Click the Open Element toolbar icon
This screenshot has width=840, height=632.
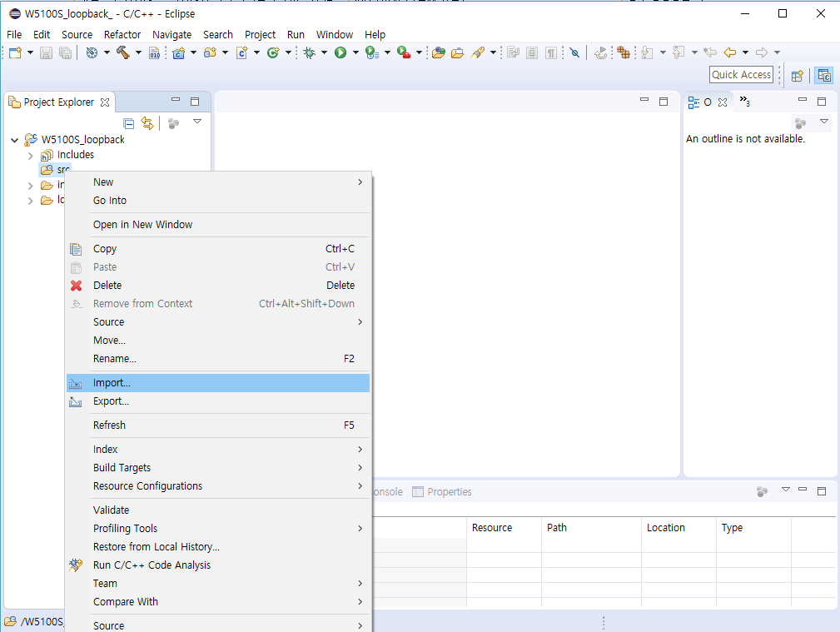coord(439,52)
